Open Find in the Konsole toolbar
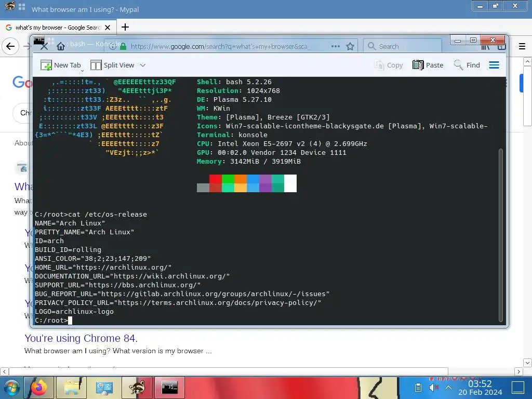The height and width of the screenshot is (399, 532). 467,65
